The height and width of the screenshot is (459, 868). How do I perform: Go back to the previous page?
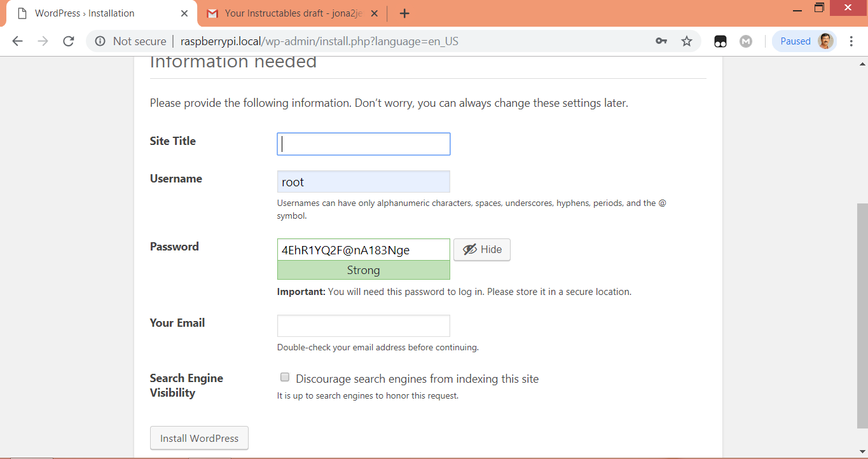17,41
